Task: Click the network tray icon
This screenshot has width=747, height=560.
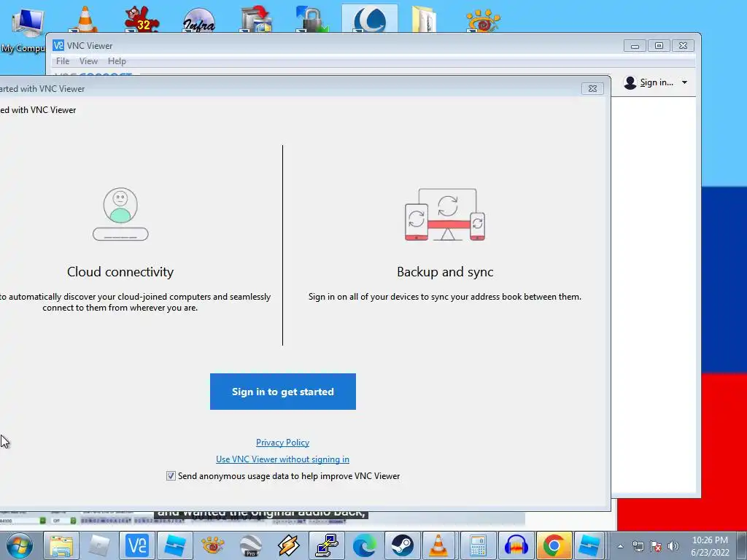Action: 638,546
